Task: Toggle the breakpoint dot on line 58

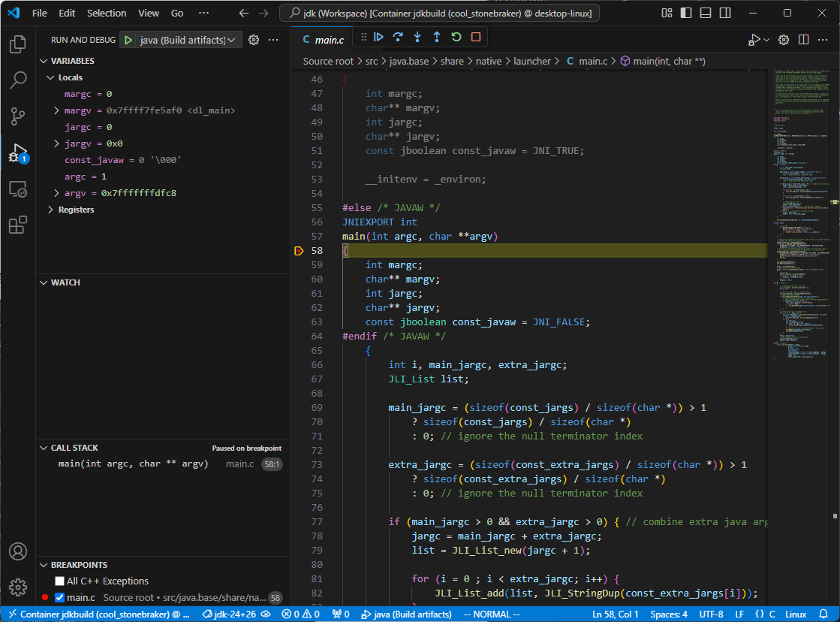Action: click(x=299, y=250)
